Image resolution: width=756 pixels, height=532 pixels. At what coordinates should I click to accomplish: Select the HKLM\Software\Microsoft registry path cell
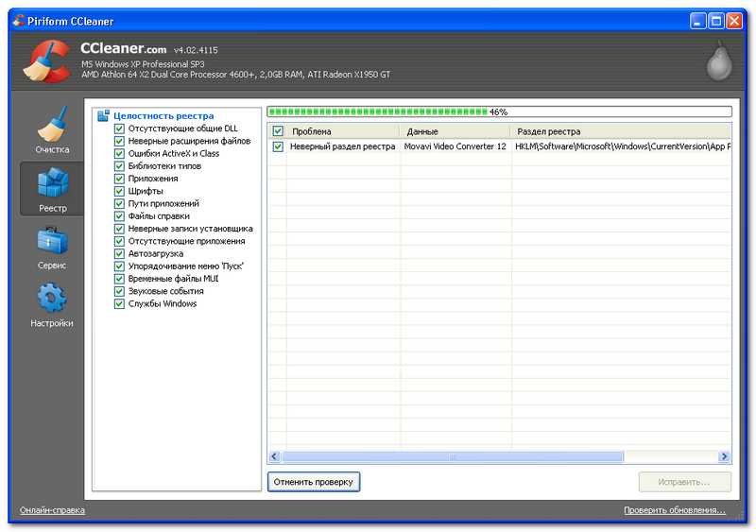(x=623, y=146)
